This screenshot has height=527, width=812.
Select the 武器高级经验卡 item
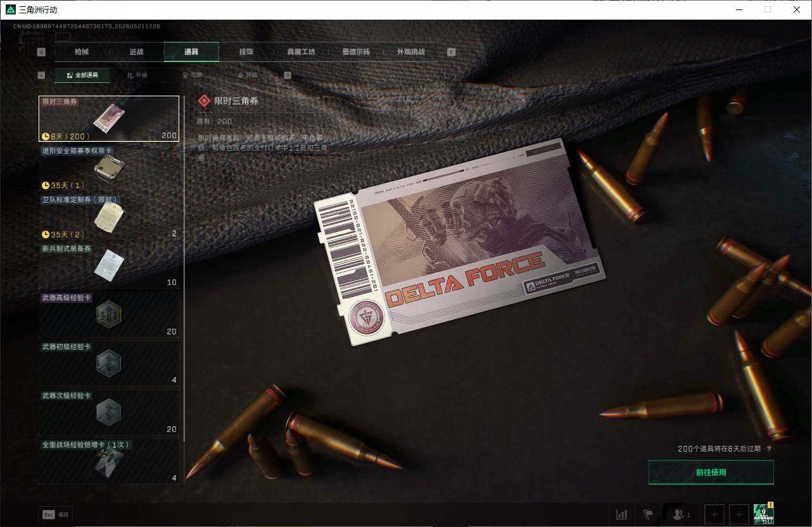click(x=109, y=315)
